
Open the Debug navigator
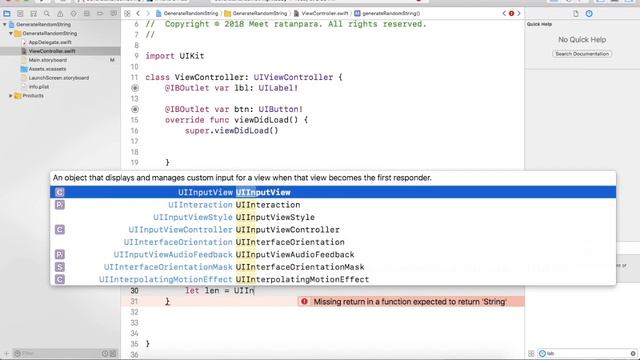(x=87, y=13)
